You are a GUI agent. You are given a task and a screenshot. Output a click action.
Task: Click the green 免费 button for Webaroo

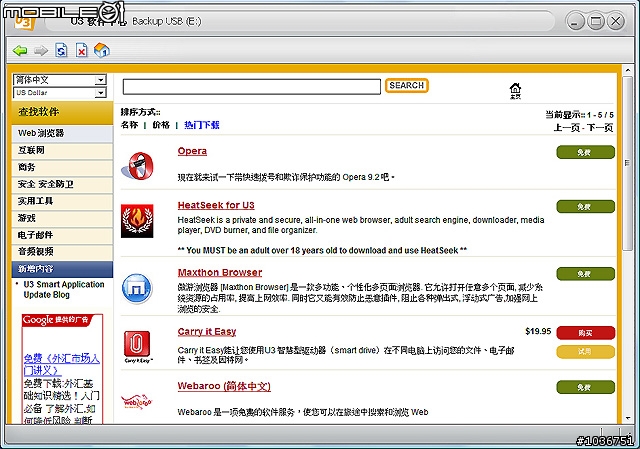tap(585, 387)
